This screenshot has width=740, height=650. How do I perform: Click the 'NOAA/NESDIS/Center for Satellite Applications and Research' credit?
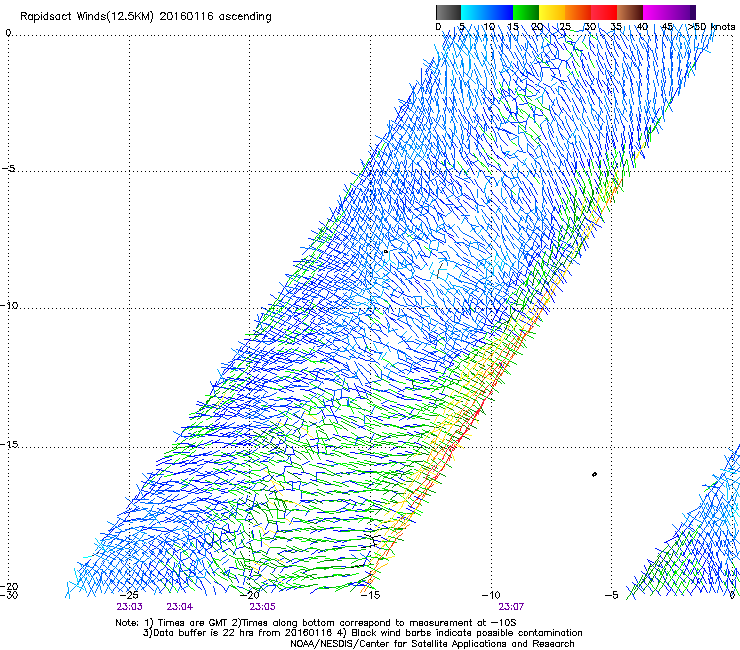pyautogui.click(x=432, y=644)
